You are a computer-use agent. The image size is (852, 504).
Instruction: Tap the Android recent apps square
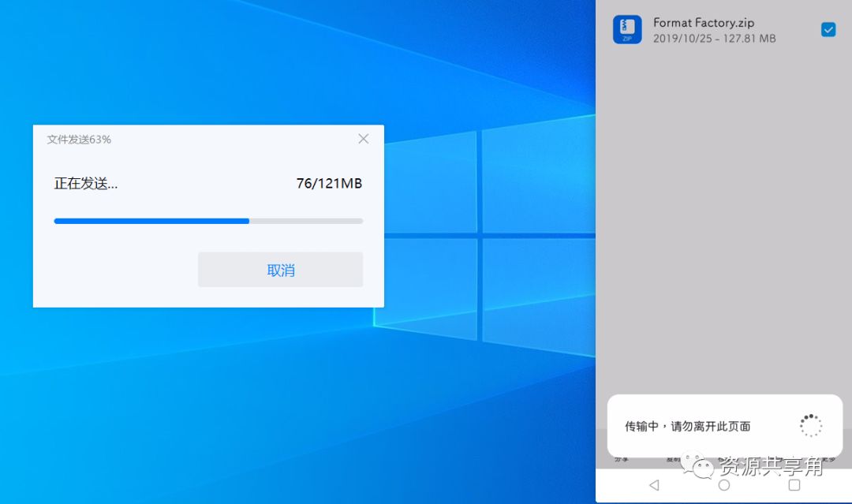pos(794,484)
